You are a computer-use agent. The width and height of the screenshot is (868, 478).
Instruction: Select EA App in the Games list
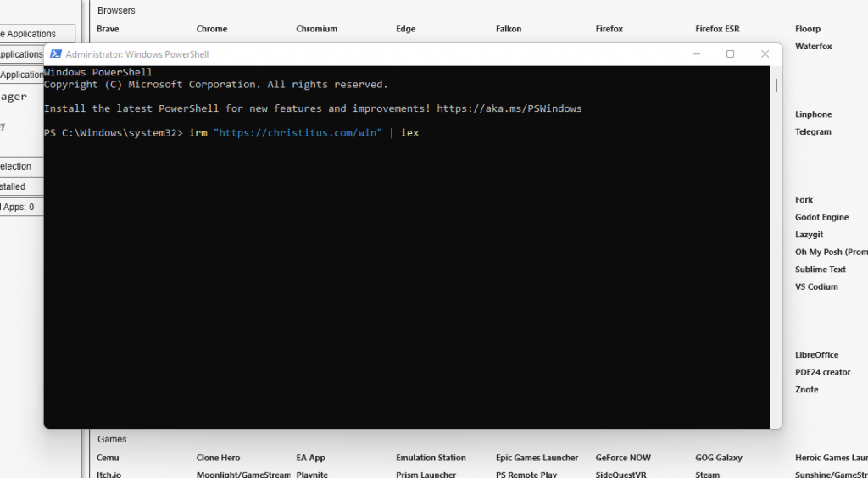coord(310,458)
